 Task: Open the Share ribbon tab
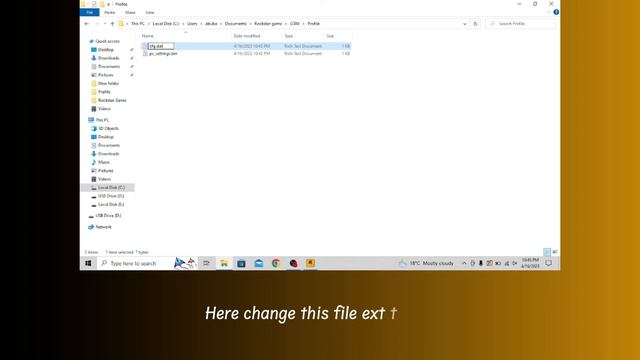(x=130, y=13)
